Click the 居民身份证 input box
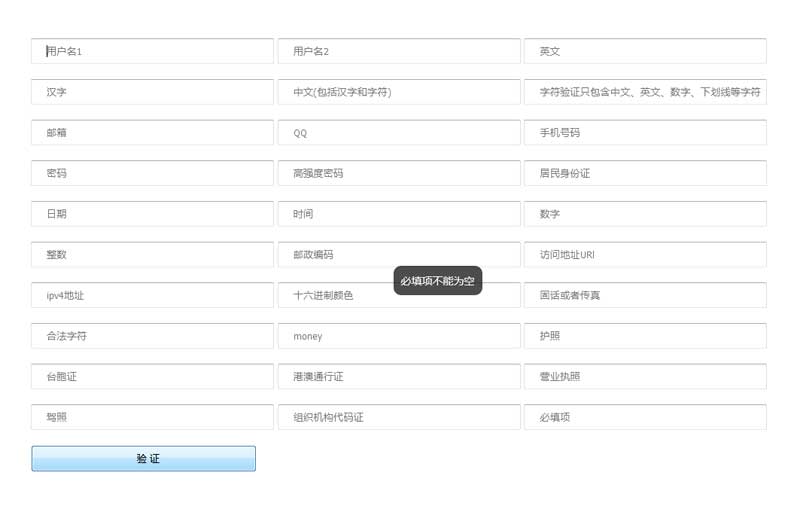Viewport: 800px width, 506px height. (x=645, y=173)
